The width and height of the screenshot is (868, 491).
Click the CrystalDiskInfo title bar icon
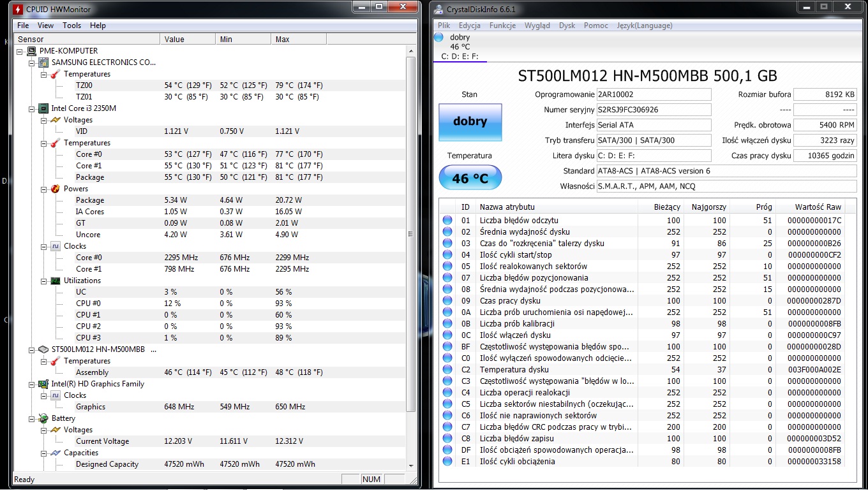438,10
